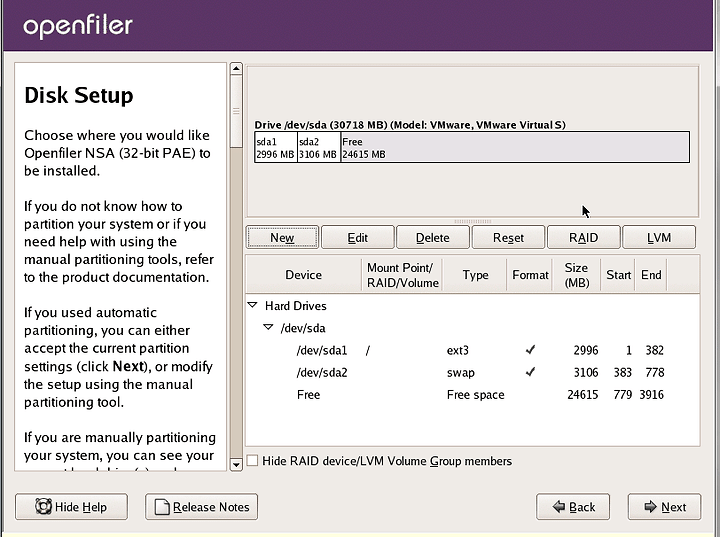
Task: Select the Free space row
Action: tap(472, 394)
